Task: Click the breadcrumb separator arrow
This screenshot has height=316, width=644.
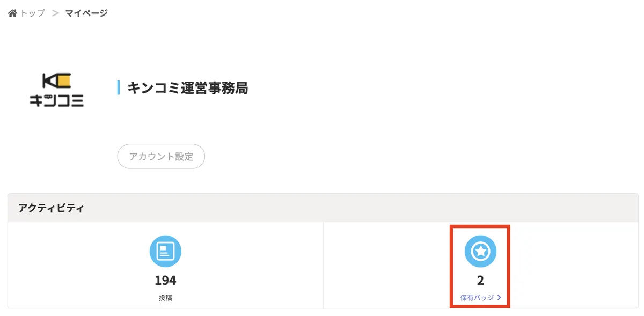Action: (55, 13)
